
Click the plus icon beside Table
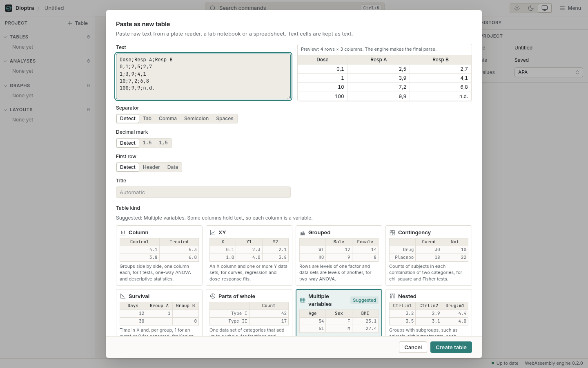click(x=70, y=23)
